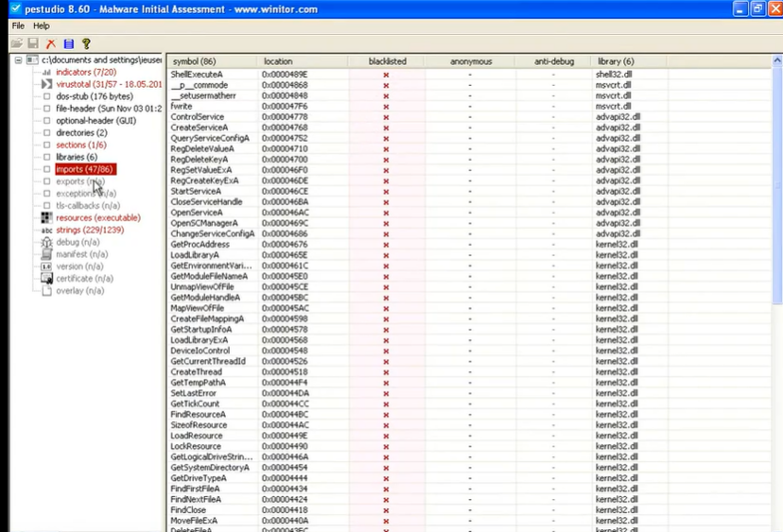Screen dimensions: 783x532
Task: Click the open file toolbar icon
Action: [x=17, y=43]
